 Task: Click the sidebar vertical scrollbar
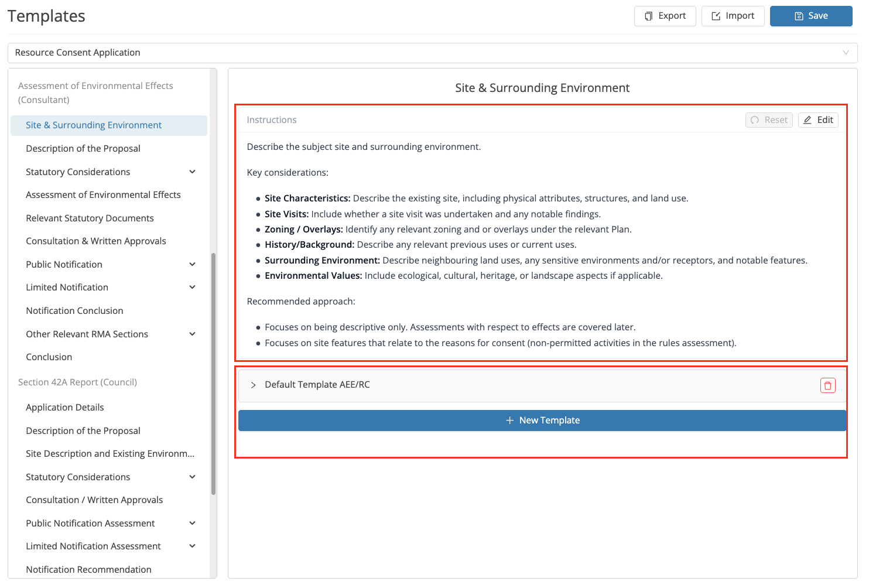pos(213,374)
